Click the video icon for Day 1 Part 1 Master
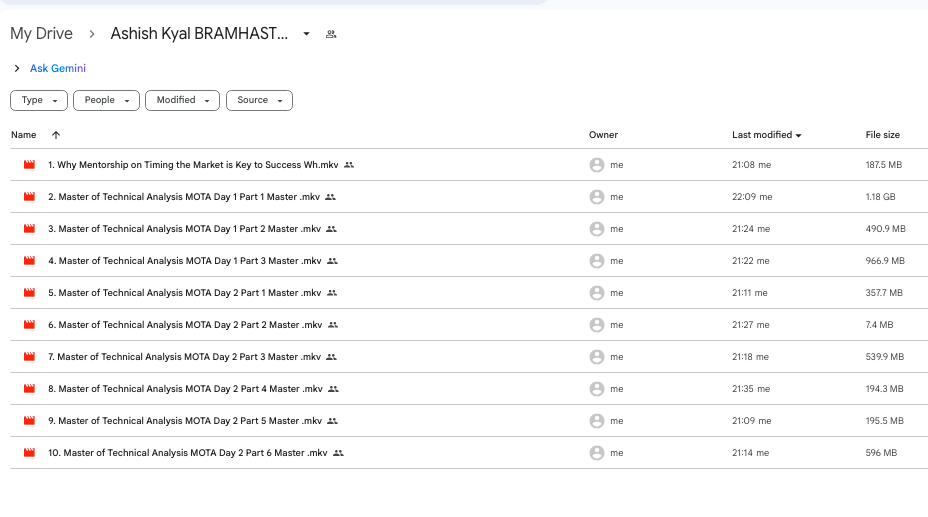 pyautogui.click(x=29, y=196)
